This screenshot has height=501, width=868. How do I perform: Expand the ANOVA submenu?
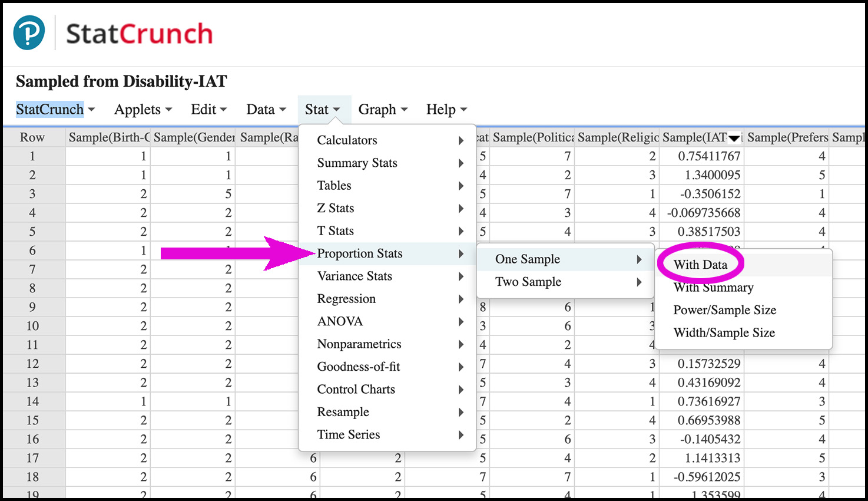coord(387,322)
